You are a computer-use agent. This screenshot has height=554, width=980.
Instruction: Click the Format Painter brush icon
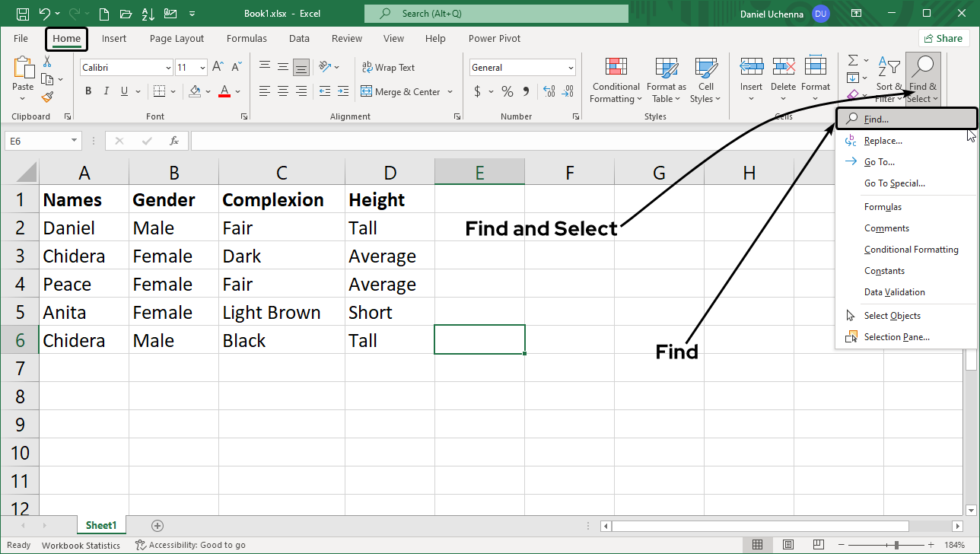point(47,97)
